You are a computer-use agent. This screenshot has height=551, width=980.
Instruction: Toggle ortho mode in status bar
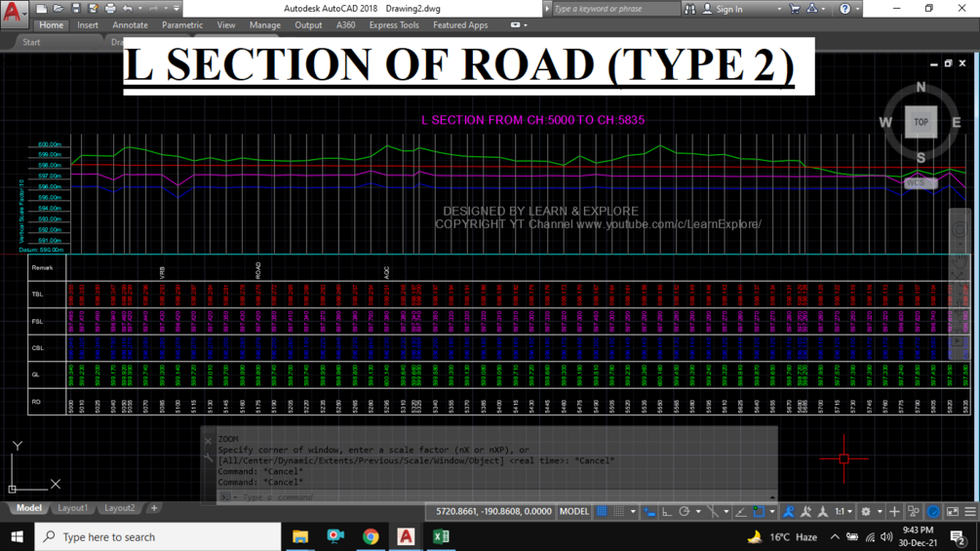667,511
